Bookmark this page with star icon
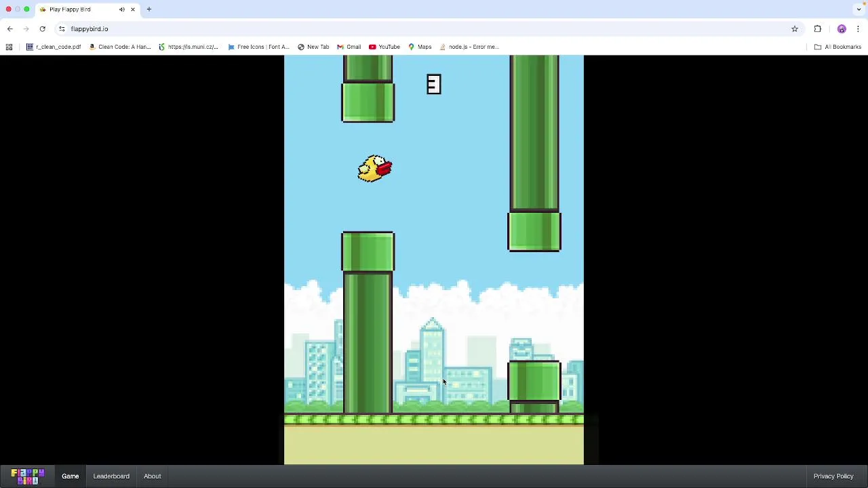Image resolution: width=868 pixels, height=488 pixels. [x=795, y=28]
